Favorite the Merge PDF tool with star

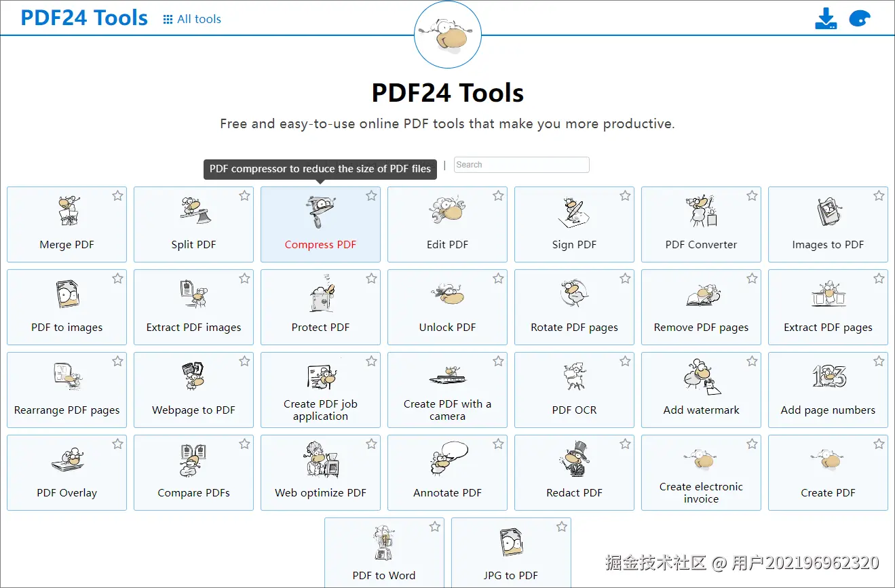[117, 195]
